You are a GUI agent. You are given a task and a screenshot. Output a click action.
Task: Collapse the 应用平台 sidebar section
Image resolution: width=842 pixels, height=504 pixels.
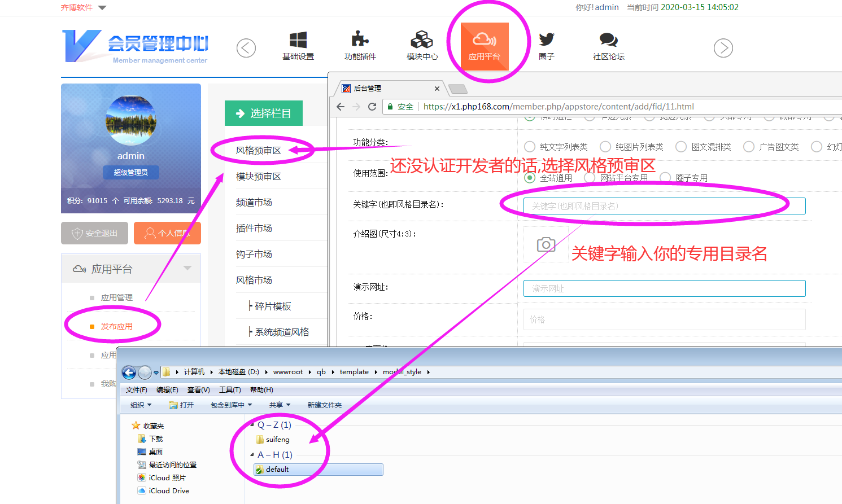[187, 269]
